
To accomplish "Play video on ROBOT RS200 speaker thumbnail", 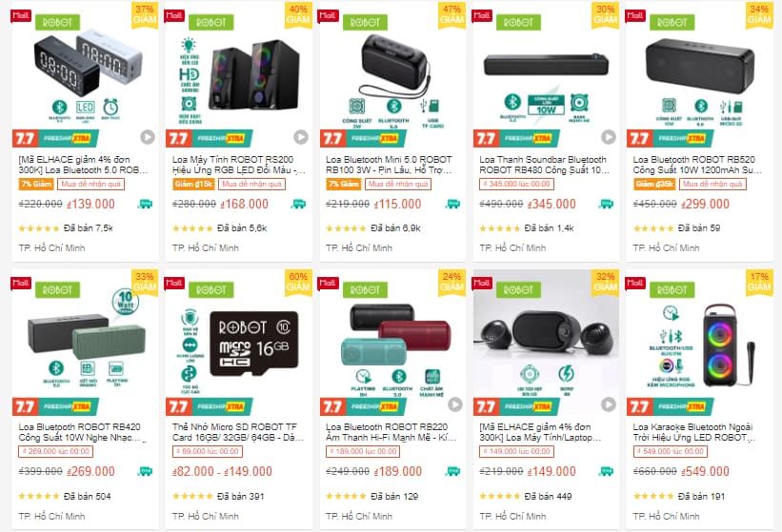I will pos(301,136).
